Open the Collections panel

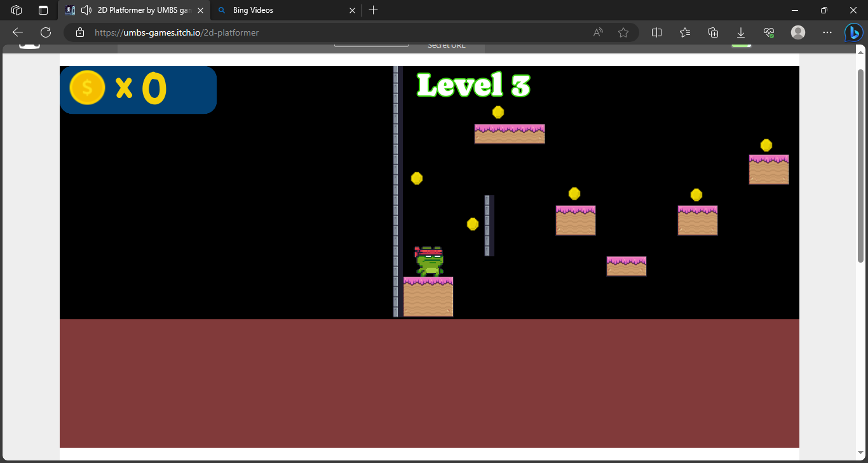tap(713, 32)
